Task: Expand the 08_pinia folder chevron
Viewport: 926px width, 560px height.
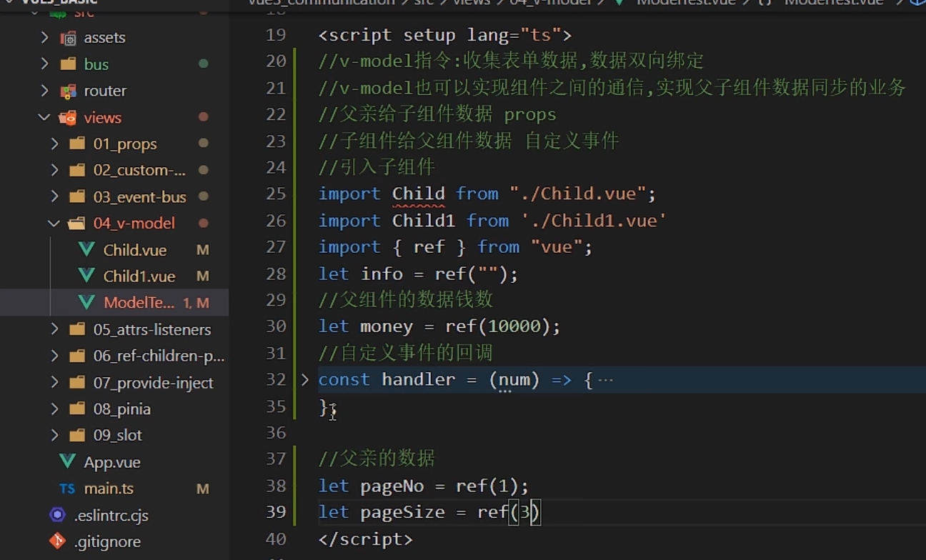Action: coord(55,409)
